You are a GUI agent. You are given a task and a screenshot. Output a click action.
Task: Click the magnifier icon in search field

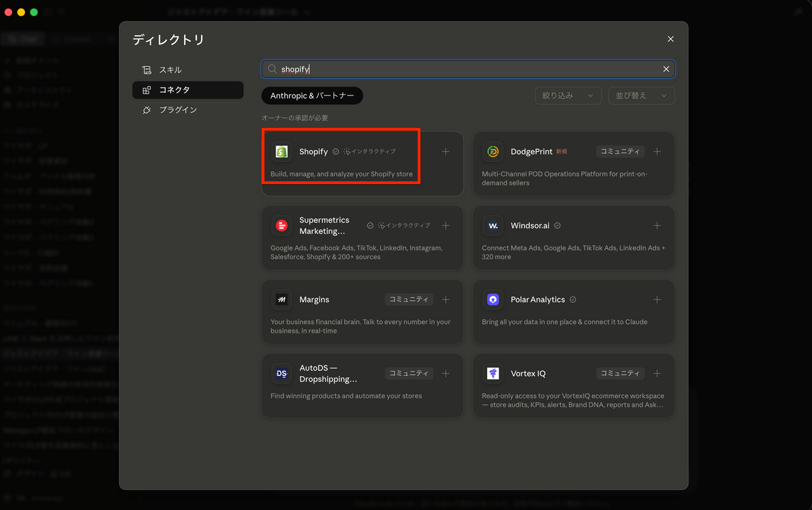tap(272, 69)
